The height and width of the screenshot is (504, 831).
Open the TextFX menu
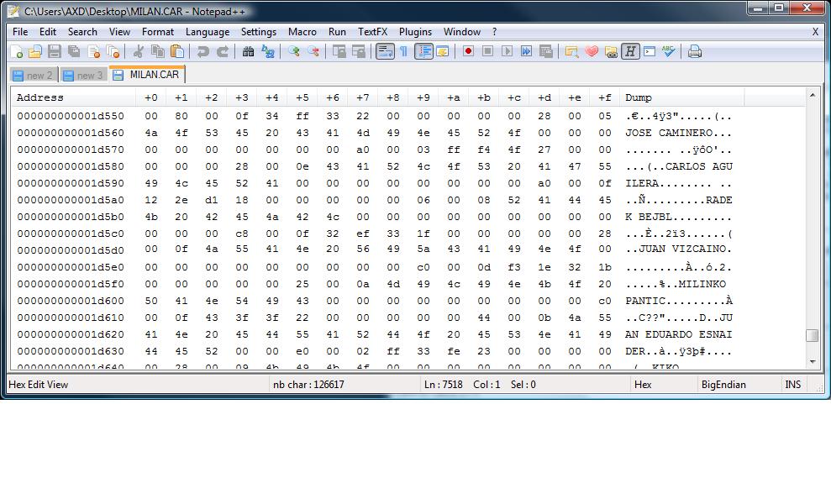coord(372,32)
